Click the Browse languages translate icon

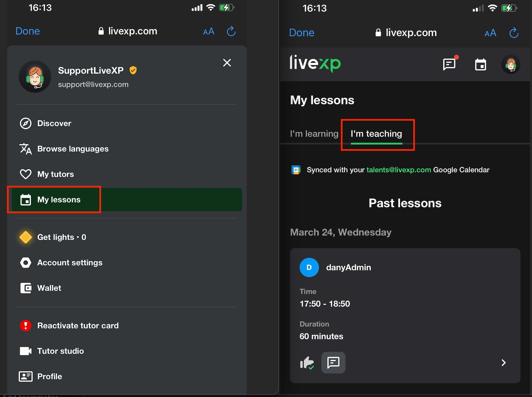(x=26, y=149)
